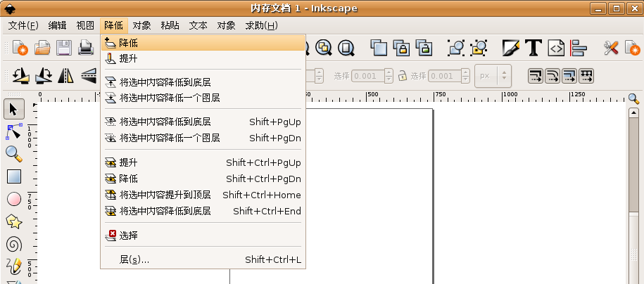Open Align and Distribute icon
The image size is (644, 284).
[579, 48]
